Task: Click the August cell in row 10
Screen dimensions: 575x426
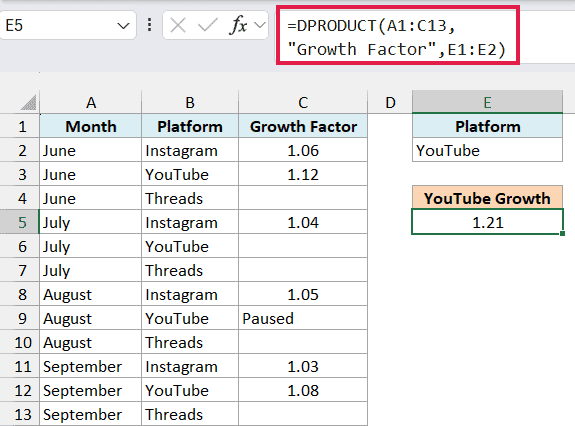Action: 91,342
